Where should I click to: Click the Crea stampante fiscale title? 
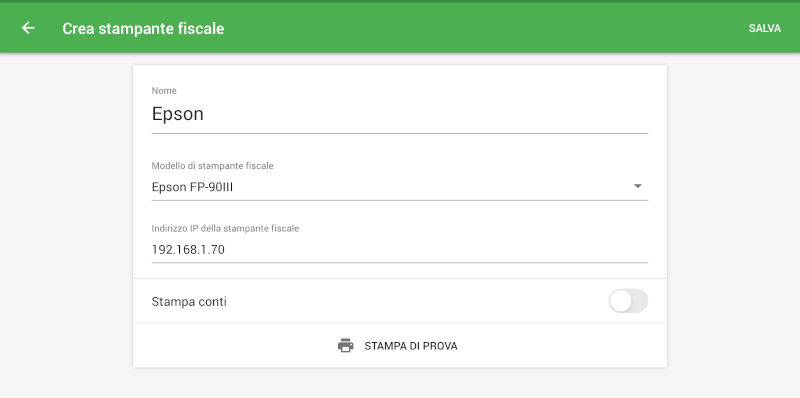tap(143, 29)
